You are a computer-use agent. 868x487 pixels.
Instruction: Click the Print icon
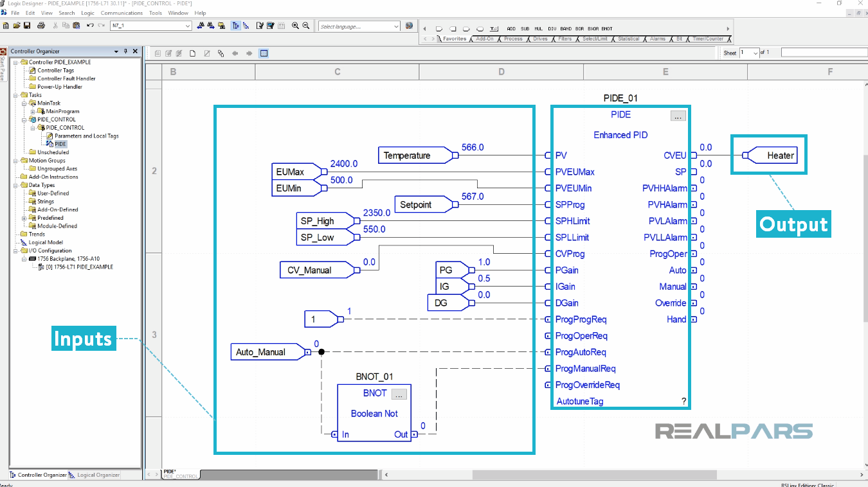(x=41, y=25)
